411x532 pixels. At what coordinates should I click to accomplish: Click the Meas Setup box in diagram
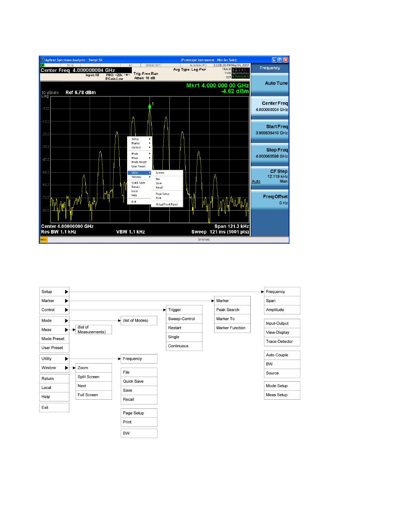click(282, 395)
